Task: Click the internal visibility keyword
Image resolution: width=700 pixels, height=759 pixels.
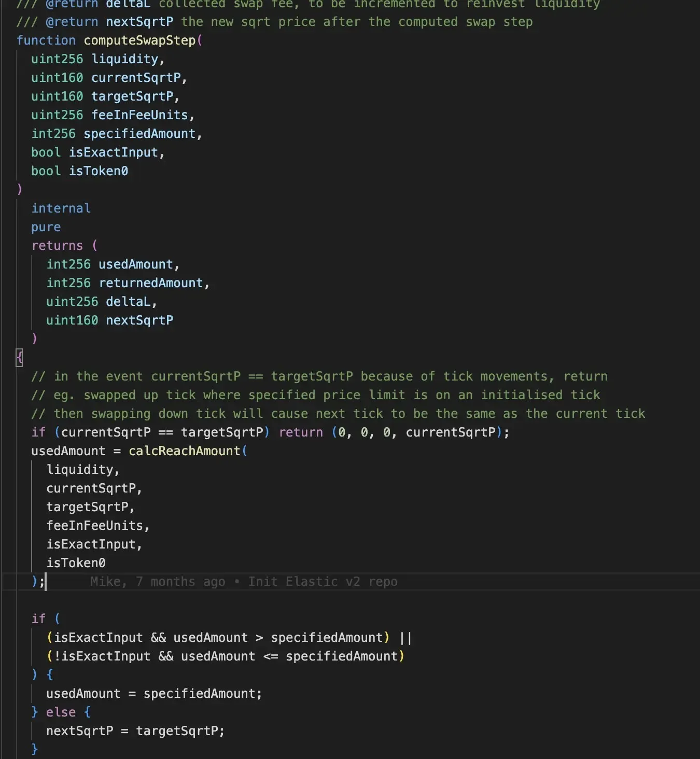Action: click(x=61, y=208)
